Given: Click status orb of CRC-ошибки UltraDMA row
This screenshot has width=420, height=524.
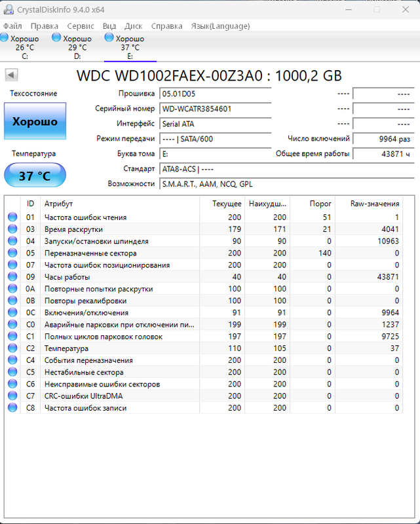Looking at the screenshot, I should (12, 396).
